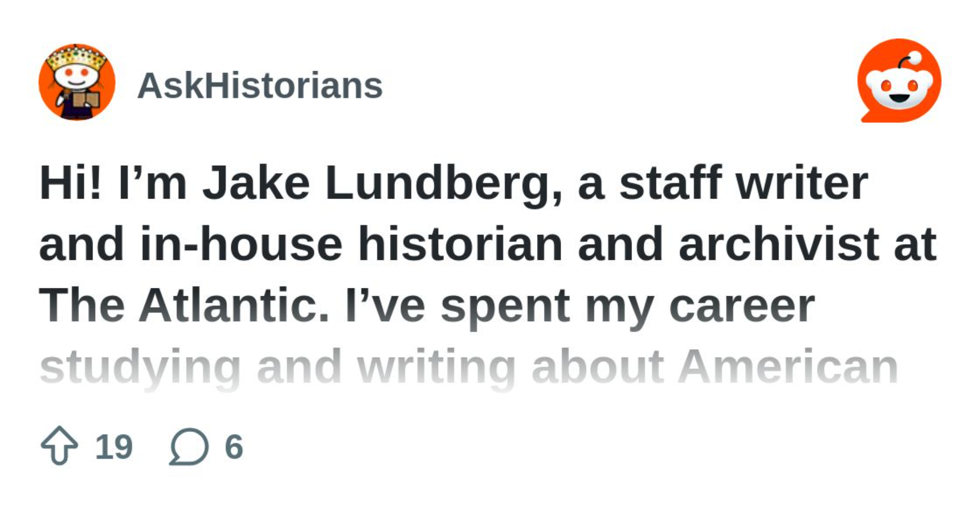980x511 pixels.
Task: Open the Reddit logo at top right
Action: (899, 81)
